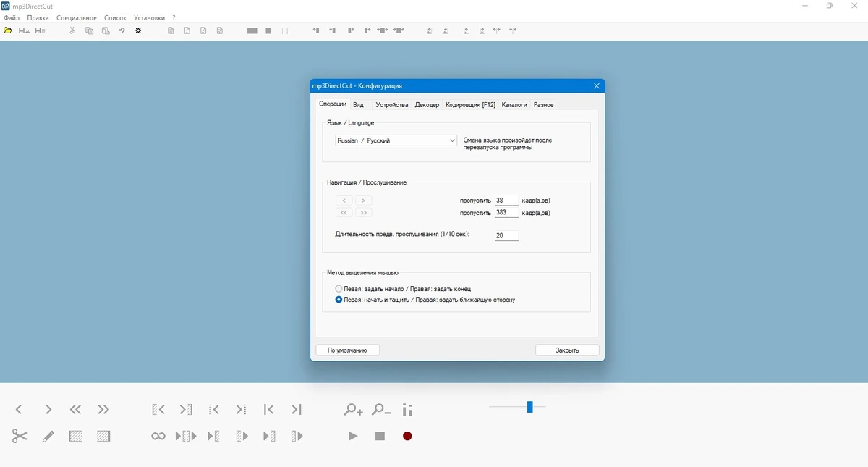Click the Закрыть button

pyautogui.click(x=567, y=350)
